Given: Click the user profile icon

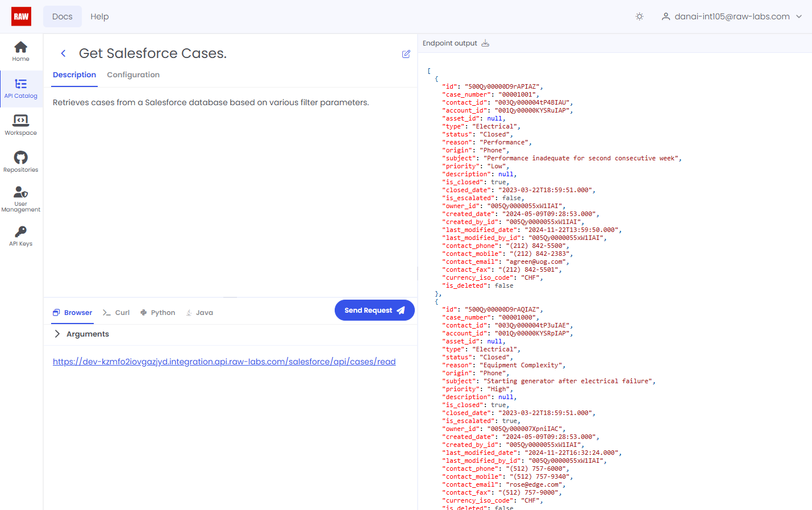Looking at the screenshot, I should point(665,16).
